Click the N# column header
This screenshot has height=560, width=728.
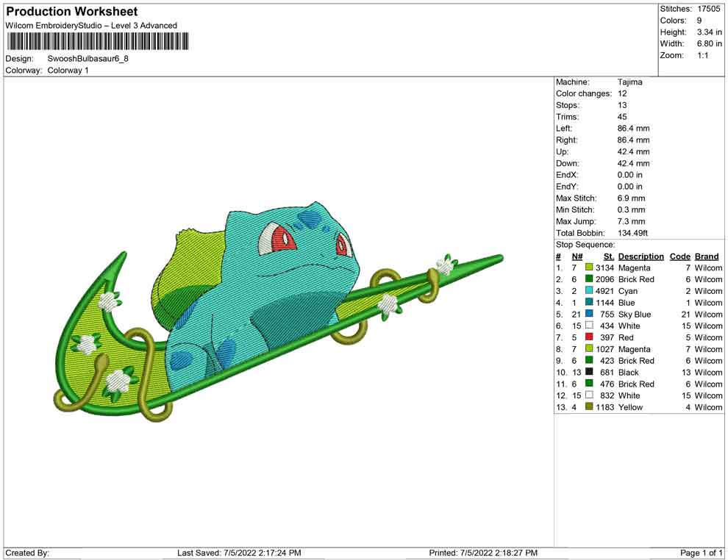coord(577,256)
